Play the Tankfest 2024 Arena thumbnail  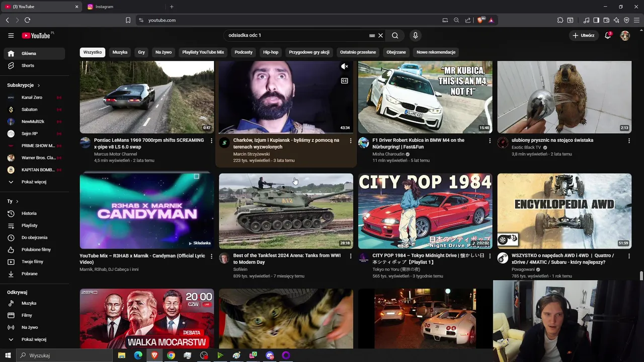pos(286,211)
